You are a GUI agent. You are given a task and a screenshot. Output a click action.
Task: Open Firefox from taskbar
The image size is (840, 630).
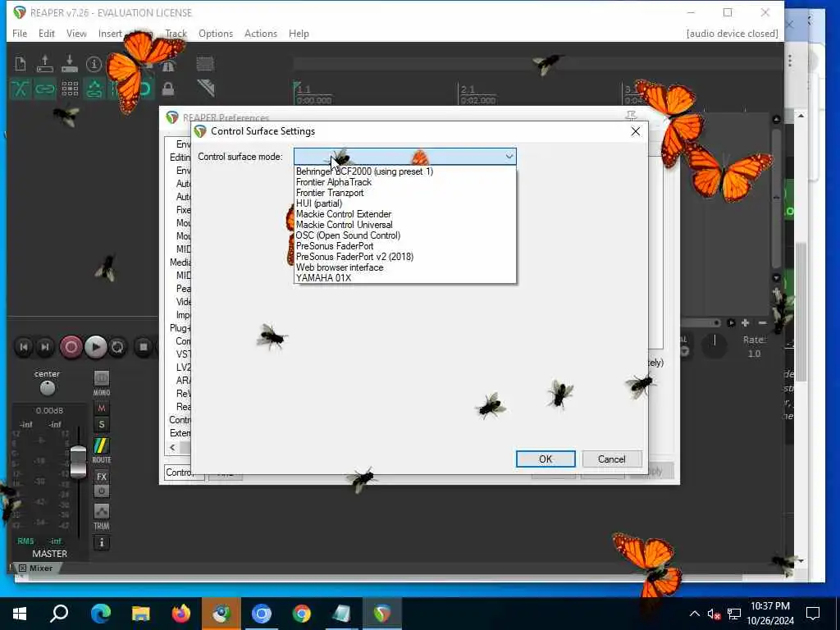181,614
